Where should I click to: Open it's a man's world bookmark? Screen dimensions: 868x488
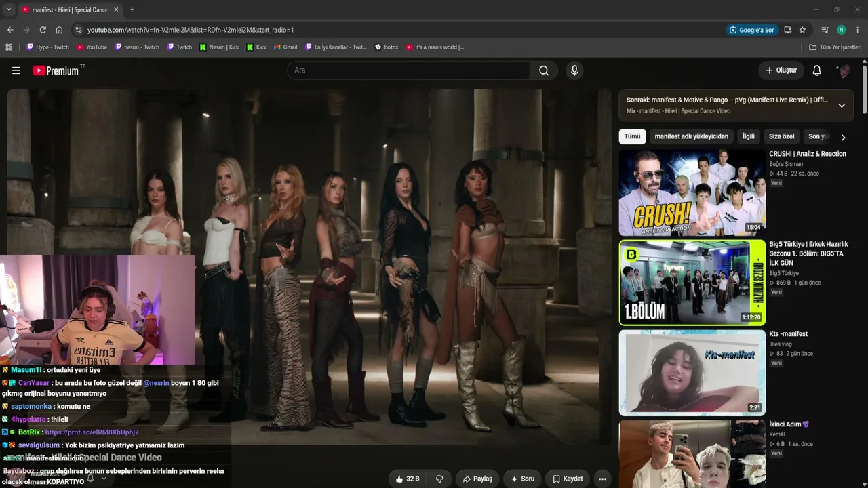pos(435,47)
